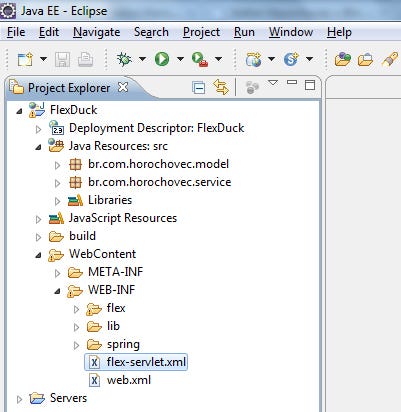Screen dimensions: 401x412
Task: Expand the Libraries node
Action: [x=58, y=201]
